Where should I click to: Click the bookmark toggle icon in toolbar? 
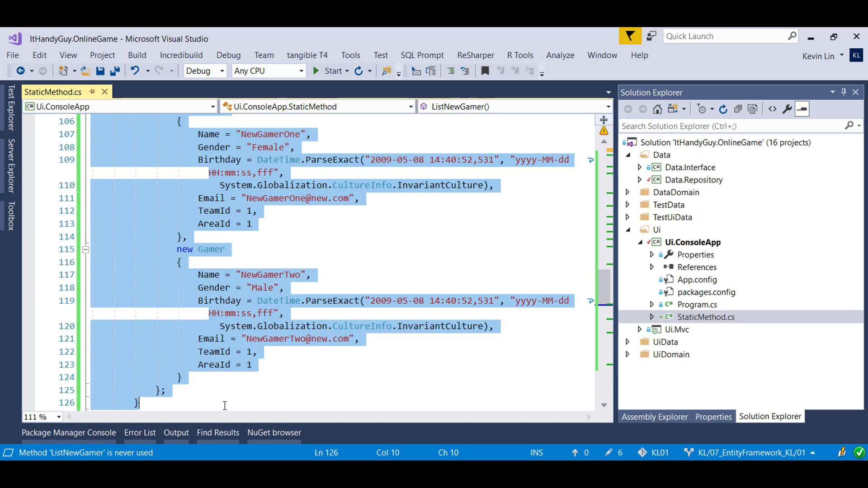click(485, 71)
